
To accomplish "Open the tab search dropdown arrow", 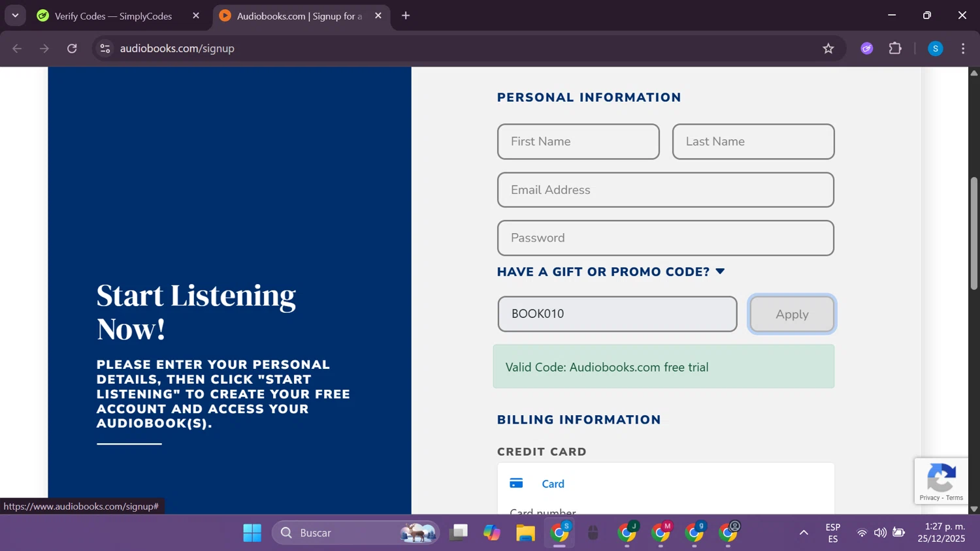I will point(15,16).
